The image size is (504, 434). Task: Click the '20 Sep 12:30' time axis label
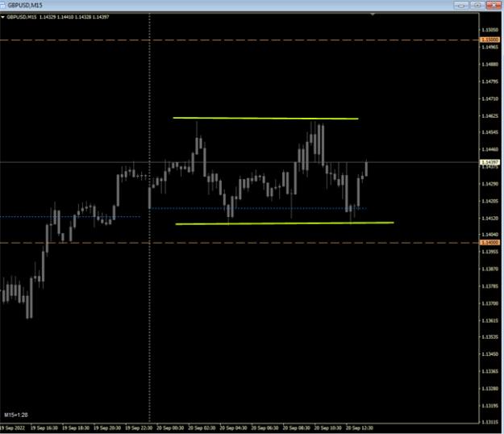coord(359,428)
